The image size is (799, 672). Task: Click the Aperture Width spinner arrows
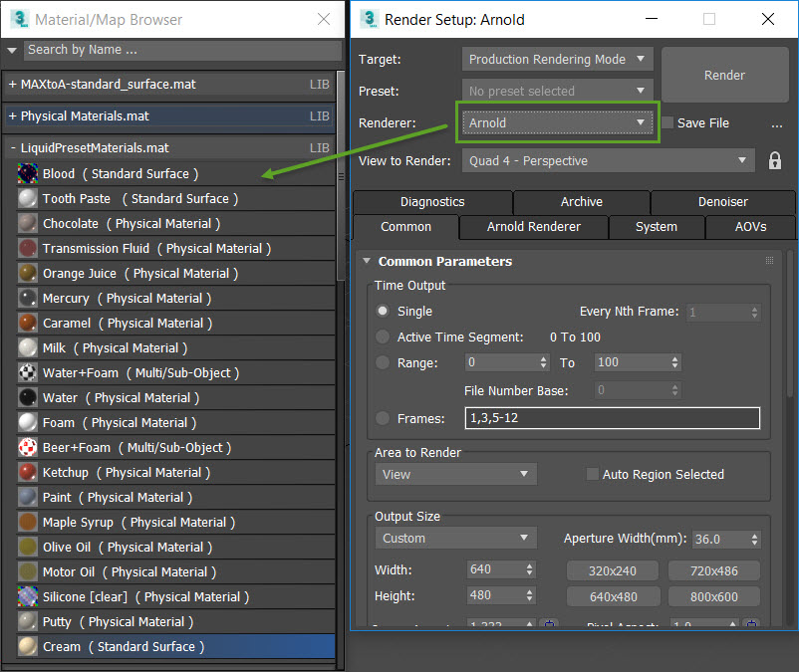[755, 540]
